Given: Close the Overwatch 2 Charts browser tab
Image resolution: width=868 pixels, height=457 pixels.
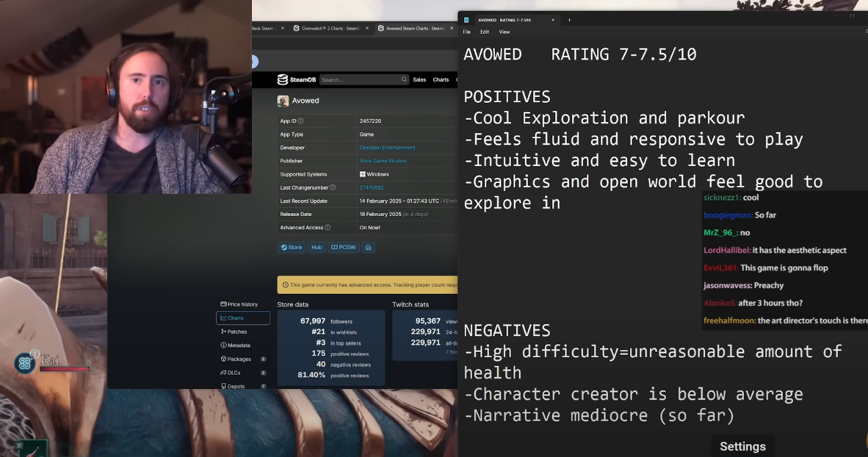Looking at the screenshot, I should point(367,28).
